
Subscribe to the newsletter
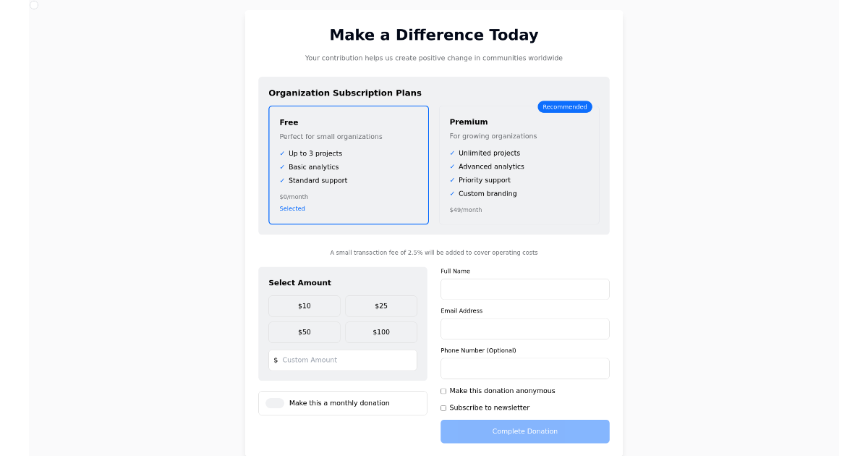443,408
